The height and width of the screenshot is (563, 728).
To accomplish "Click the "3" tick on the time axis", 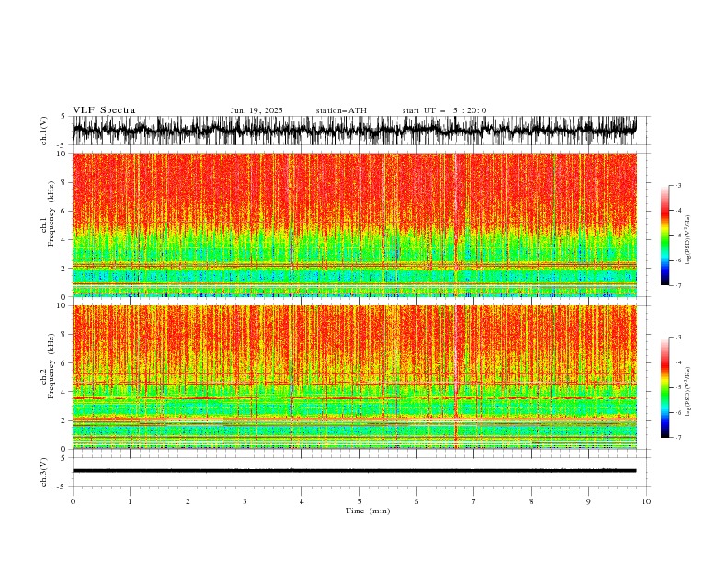I will pos(245,501).
